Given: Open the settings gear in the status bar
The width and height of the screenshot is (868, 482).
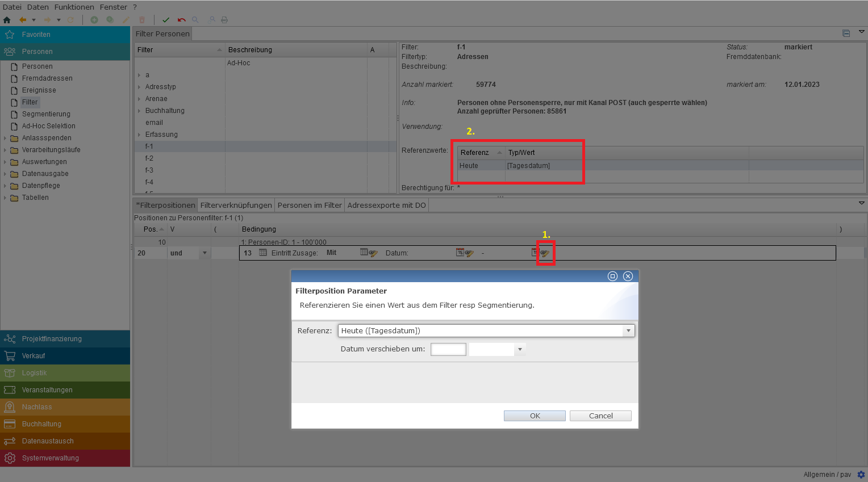Looking at the screenshot, I should pyautogui.click(x=861, y=475).
